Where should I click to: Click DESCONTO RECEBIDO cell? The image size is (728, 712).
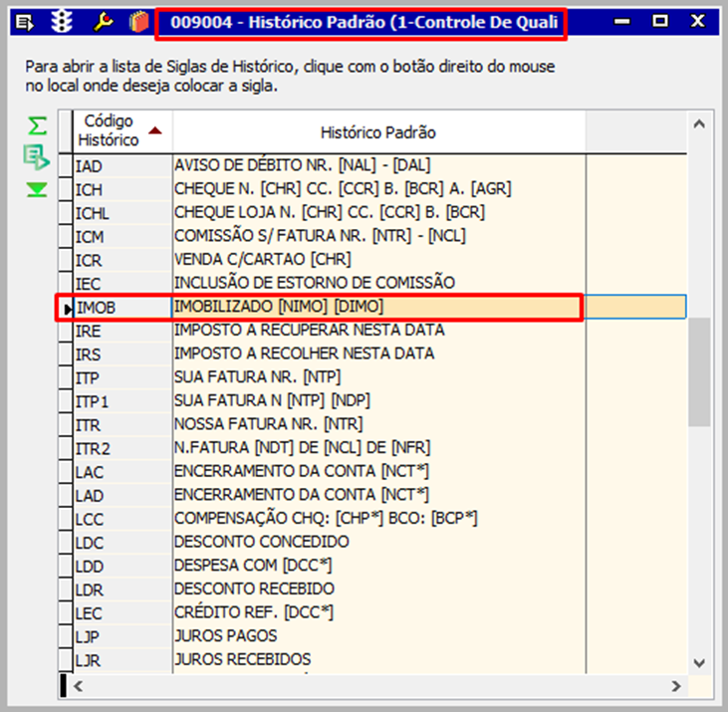click(378, 589)
